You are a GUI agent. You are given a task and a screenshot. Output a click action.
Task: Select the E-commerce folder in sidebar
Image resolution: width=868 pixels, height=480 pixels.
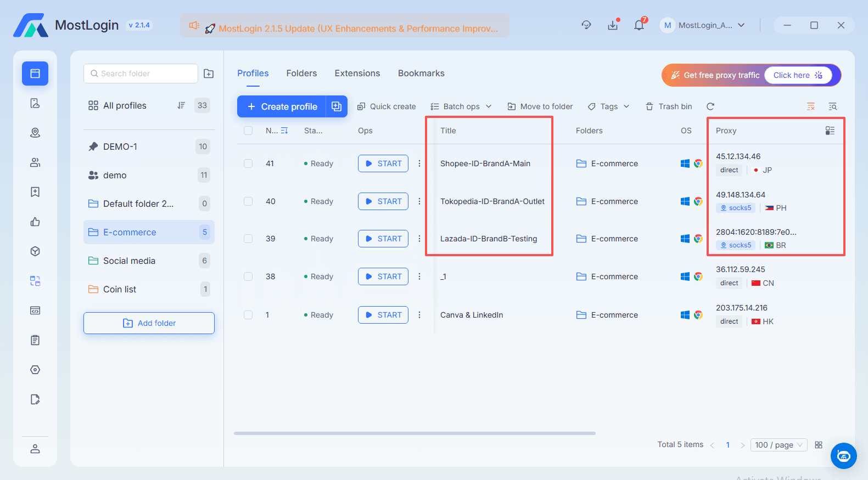click(149, 232)
